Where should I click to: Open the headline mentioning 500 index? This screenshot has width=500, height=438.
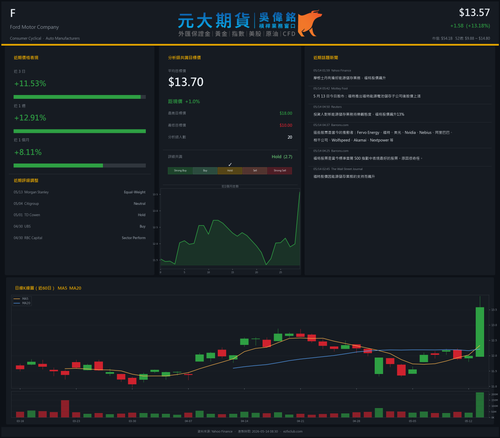[368, 158]
